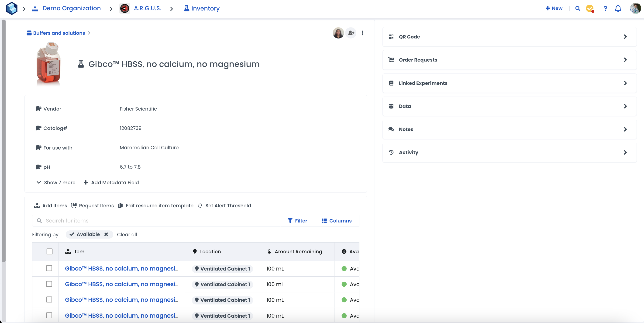Click the Clear all filters link
Screen dimensions: 644x323
(x=127, y=234)
